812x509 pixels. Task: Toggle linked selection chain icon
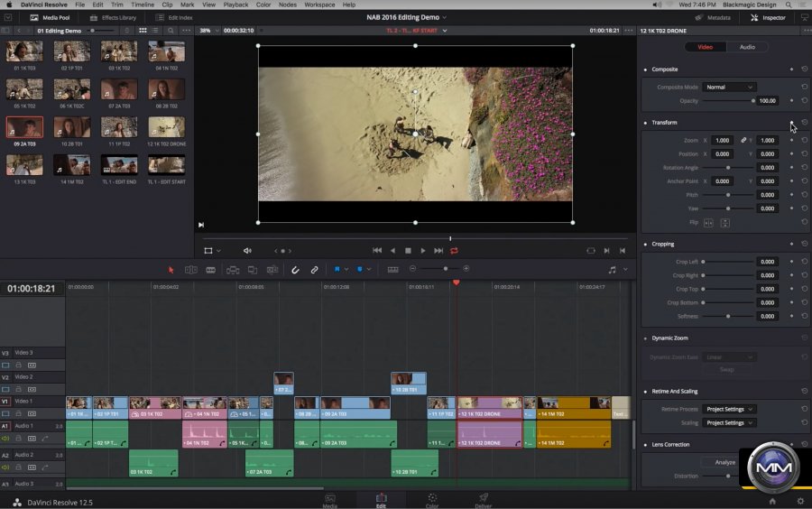click(314, 270)
